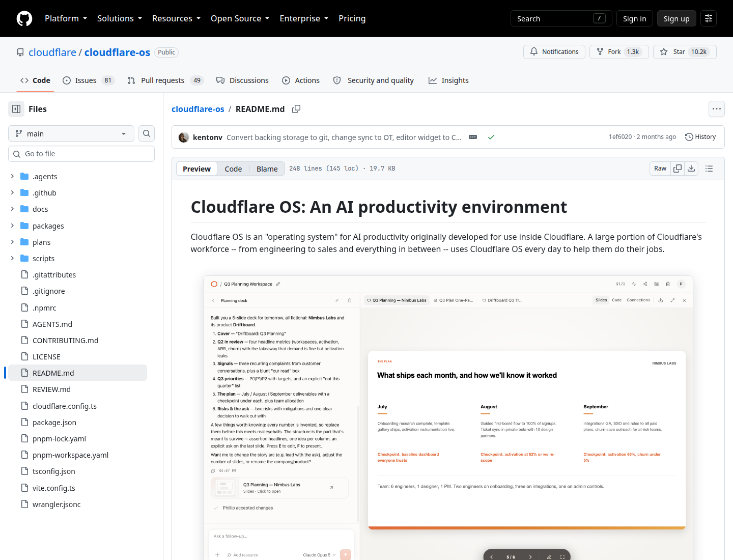Image resolution: width=733 pixels, height=560 pixels.
Task: Open the appearance settings icon in header
Action: point(709,18)
